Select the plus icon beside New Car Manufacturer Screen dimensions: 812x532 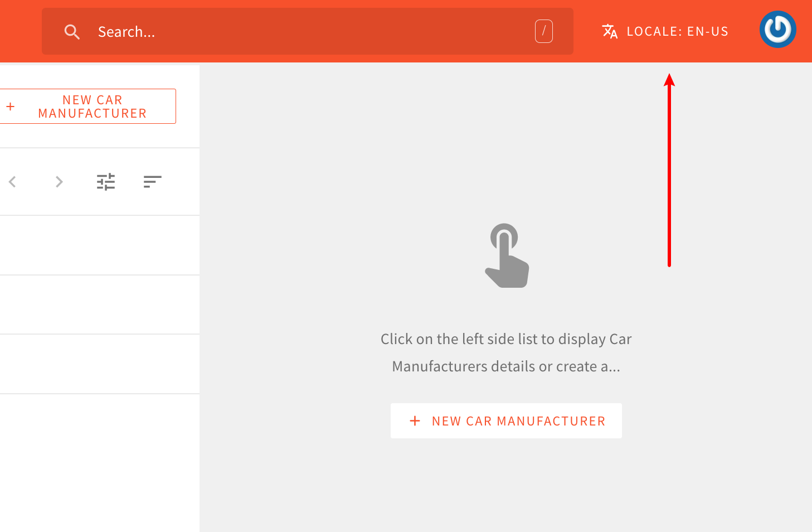(x=415, y=420)
